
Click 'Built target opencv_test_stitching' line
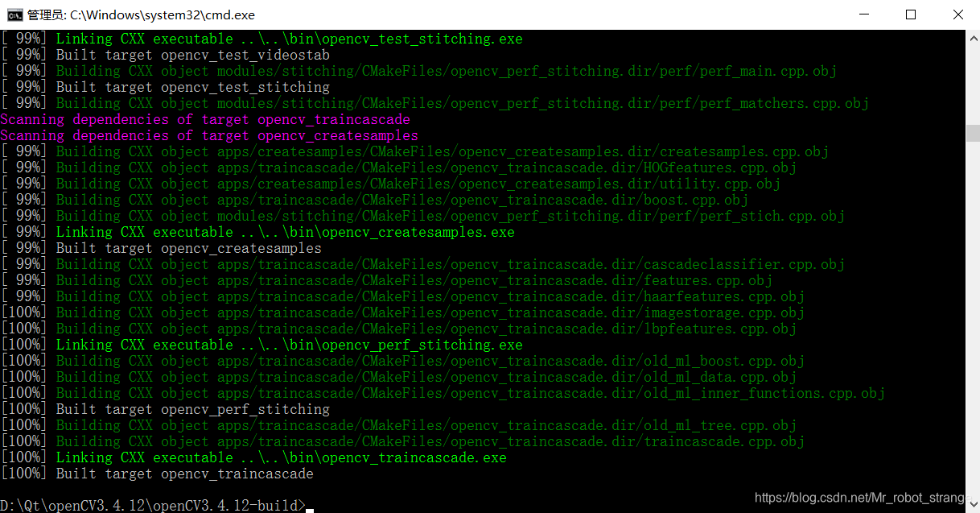(x=165, y=87)
